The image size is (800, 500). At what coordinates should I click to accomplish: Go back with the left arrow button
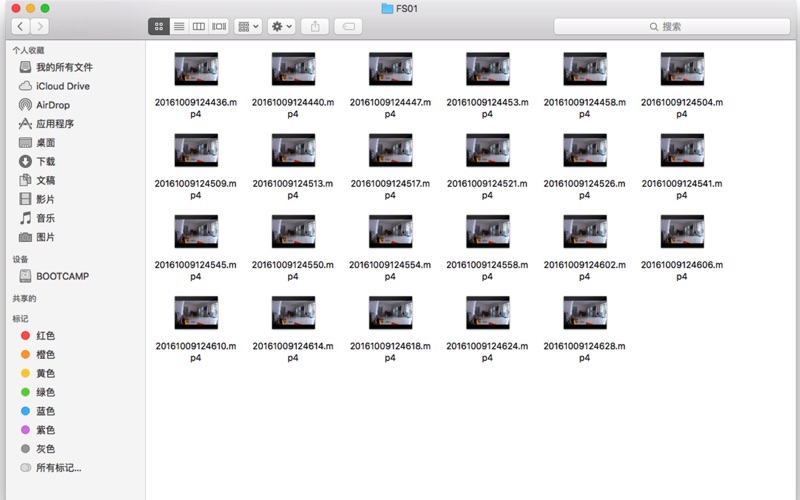click(20, 26)
